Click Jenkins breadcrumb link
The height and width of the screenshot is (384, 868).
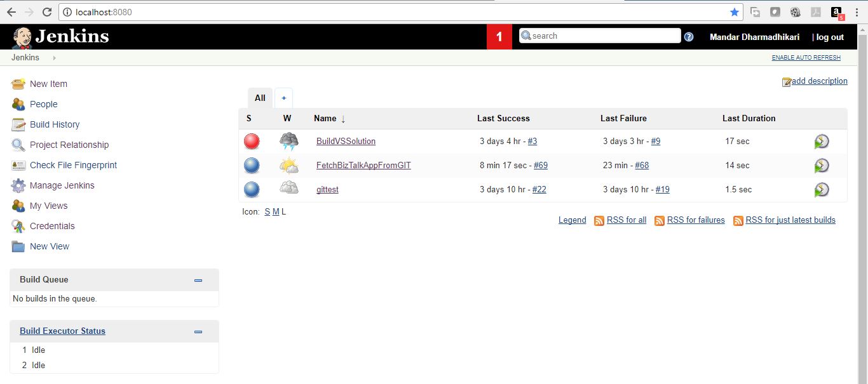25,58
